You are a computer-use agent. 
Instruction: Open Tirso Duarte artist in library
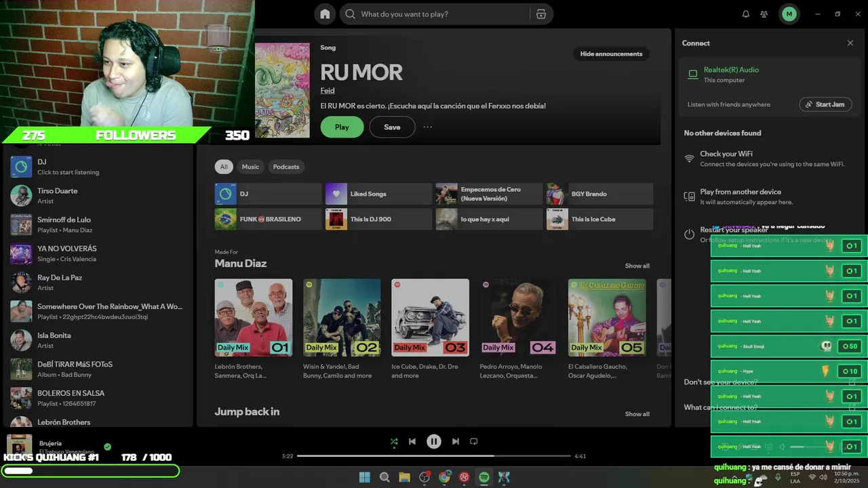pyautogui.click(x=98, y=195)
